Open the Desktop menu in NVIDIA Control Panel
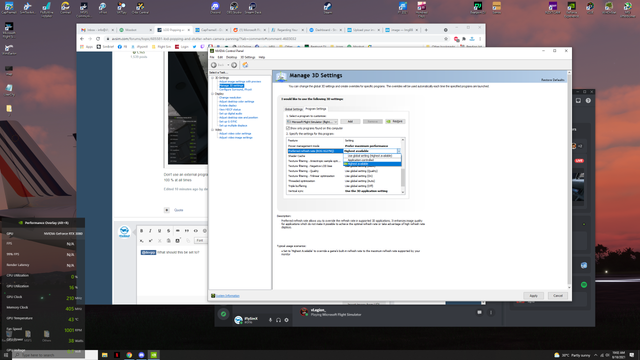The height and width of the screenshot is (360, 640). [231, 57]
